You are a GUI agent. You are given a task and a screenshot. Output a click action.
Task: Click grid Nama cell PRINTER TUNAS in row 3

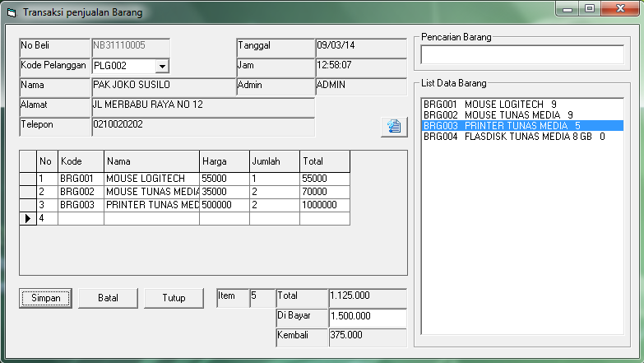[x=151, y=205]
